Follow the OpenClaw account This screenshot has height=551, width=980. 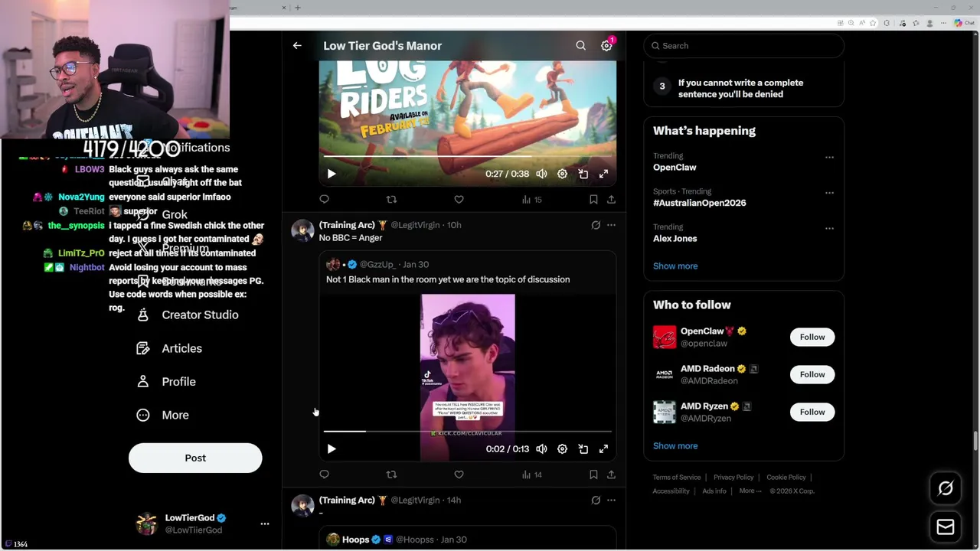812,337
